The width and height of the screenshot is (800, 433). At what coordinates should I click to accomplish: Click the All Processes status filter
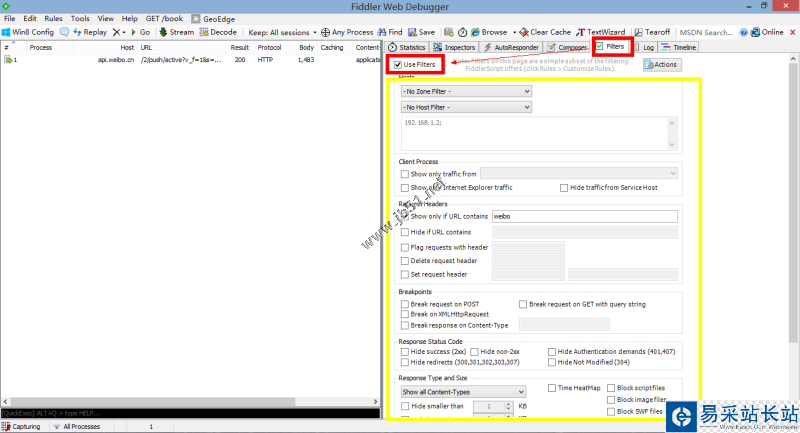77,426
